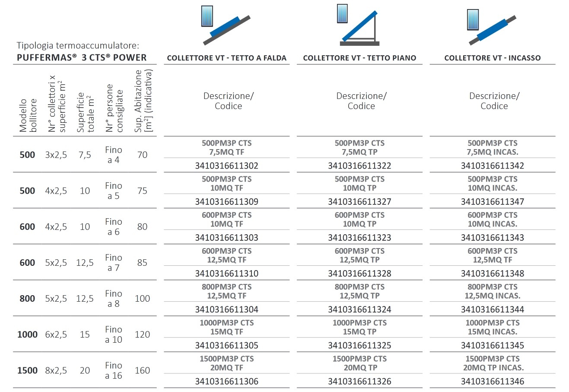Click description '800PM3P CTS 12,5MQ TF'

pos(227,291)
